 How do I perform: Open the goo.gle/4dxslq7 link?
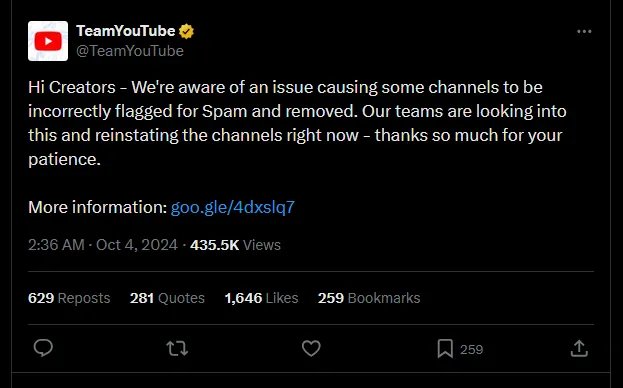233,207
